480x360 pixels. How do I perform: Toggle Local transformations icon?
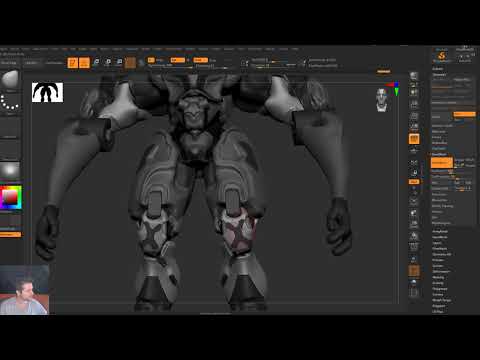pos(414,163)
